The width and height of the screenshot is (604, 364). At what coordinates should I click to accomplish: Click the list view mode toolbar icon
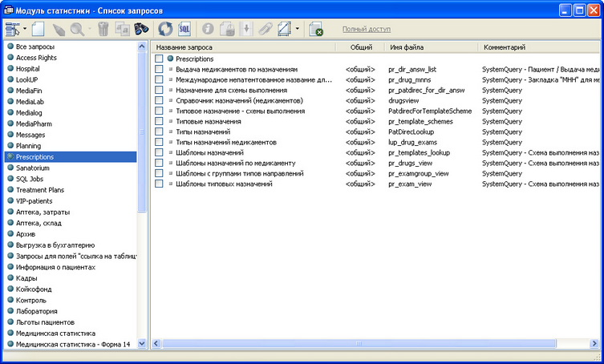pyautogui.click(x=12, y=29)
